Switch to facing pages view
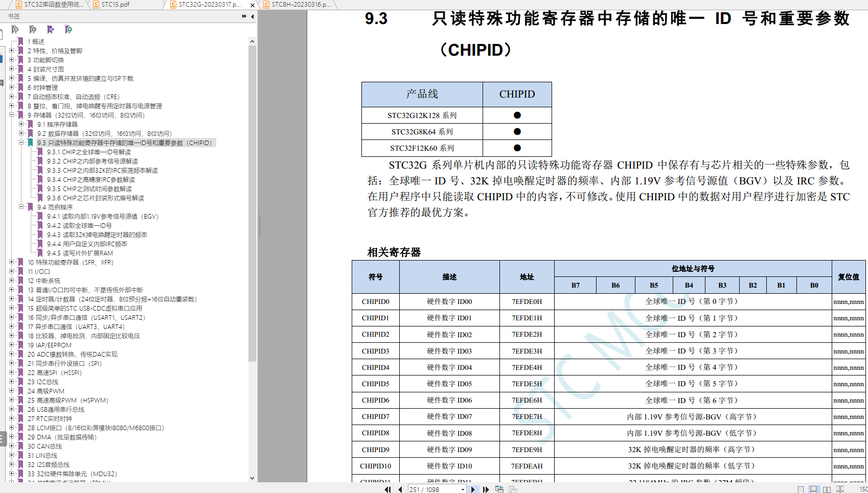 tap(827, 489)
